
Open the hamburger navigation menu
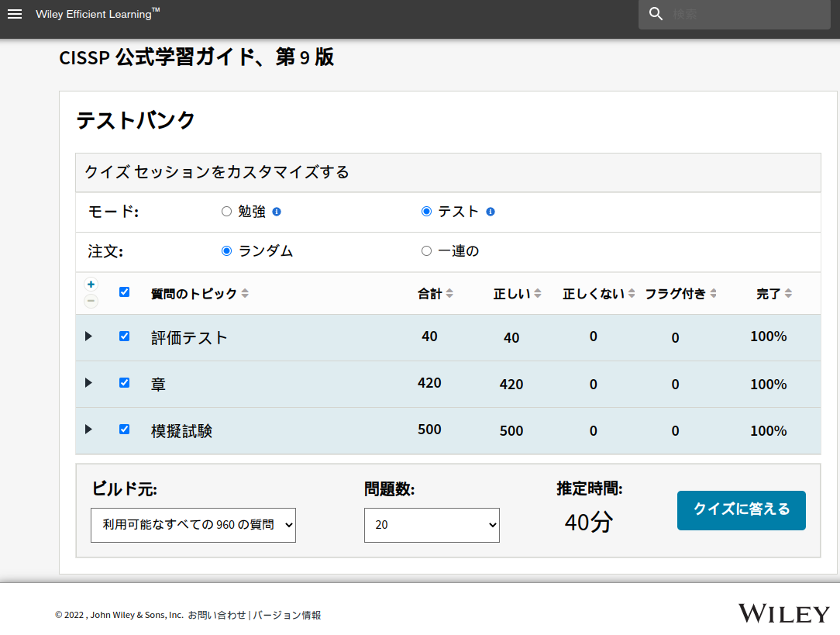[x=15, y=14]
